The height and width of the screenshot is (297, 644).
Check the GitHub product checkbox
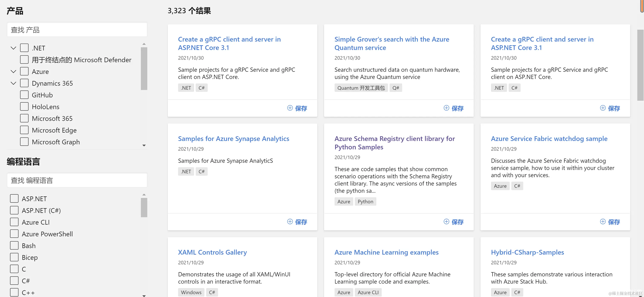click(24, 95)
